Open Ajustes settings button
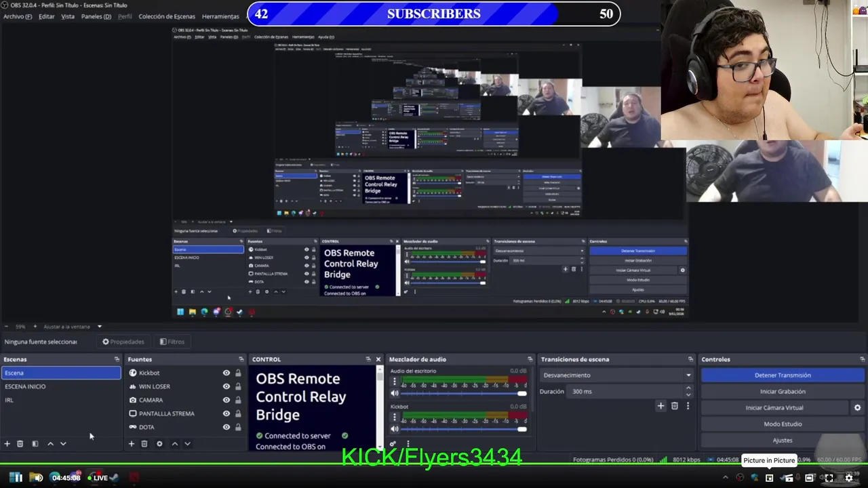The image size is (868, 488). pos(783,441)
